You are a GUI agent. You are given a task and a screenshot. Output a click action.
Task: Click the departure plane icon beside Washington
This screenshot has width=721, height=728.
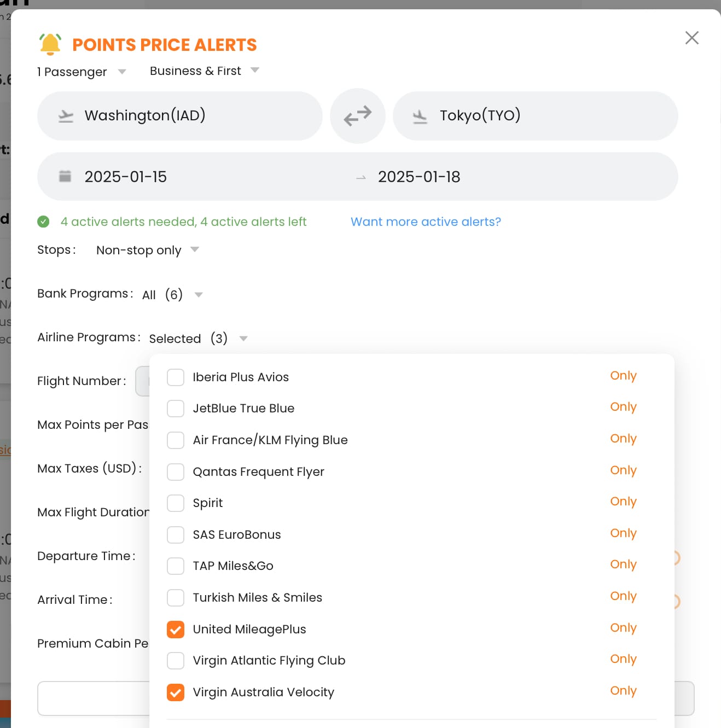point(66,116)
